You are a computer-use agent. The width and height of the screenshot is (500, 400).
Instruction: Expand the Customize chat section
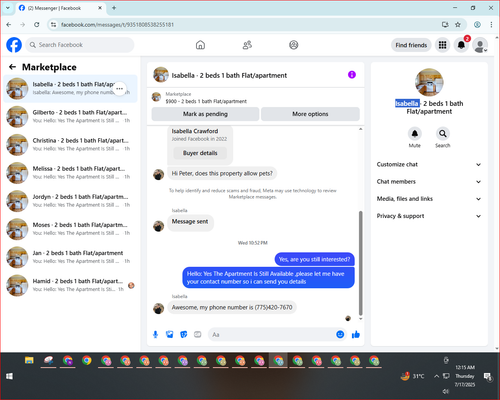coord(429,164)
